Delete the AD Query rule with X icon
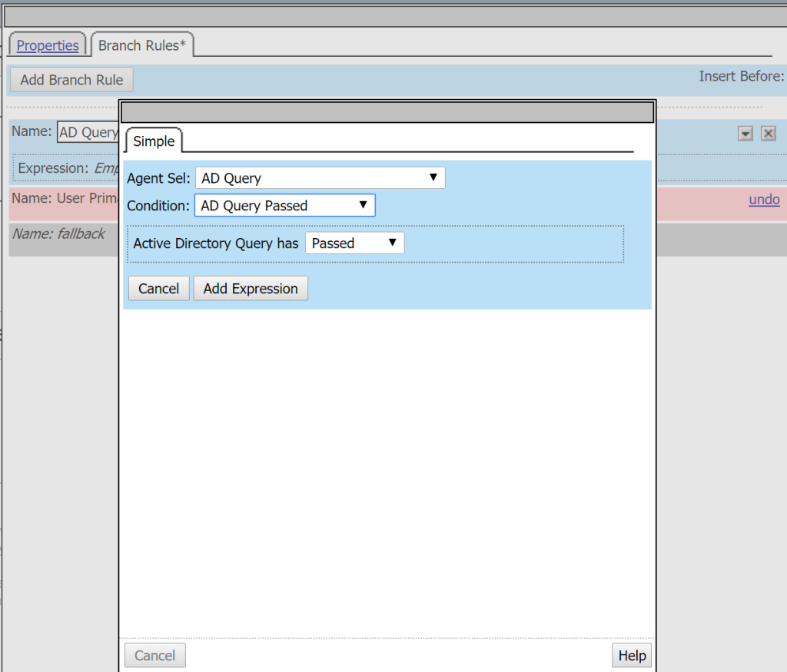This screenshot has height=672, width=787. (x=769, y=134)
